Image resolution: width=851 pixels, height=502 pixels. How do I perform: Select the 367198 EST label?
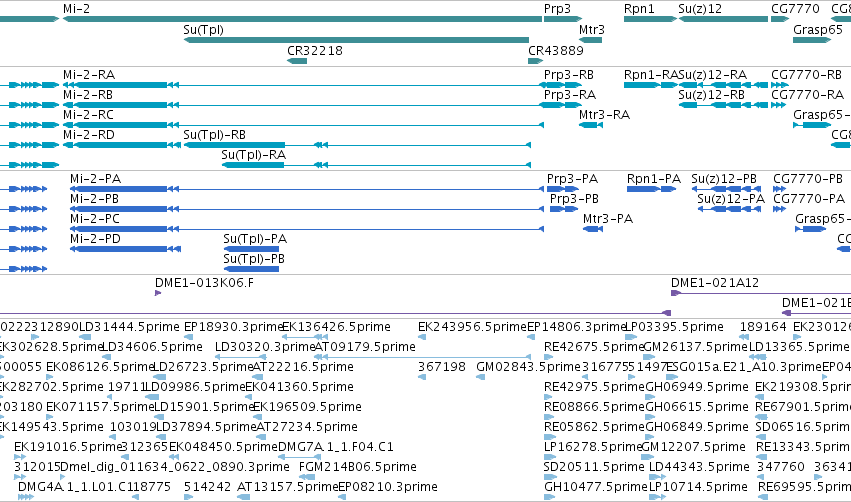pos(442,367)
